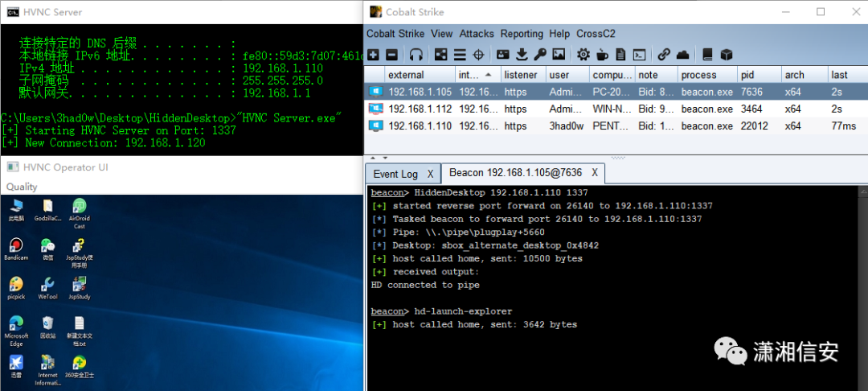Click the document Office macro icon

tap(620, 54)
